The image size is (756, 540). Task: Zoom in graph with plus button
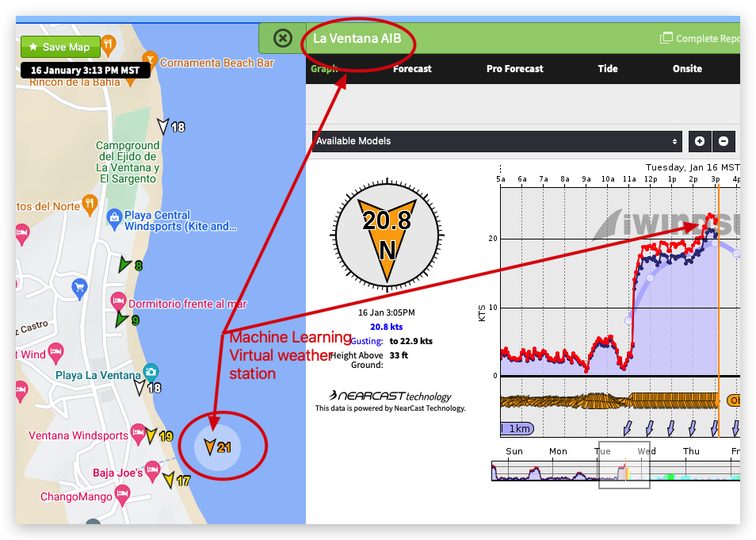point(700,141)
